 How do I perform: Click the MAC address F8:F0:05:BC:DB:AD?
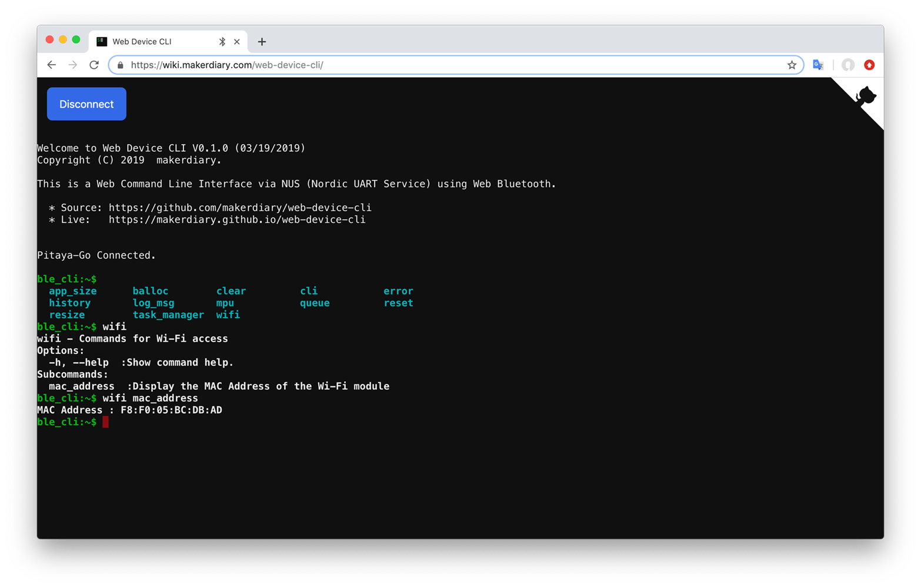pos(171,410)
